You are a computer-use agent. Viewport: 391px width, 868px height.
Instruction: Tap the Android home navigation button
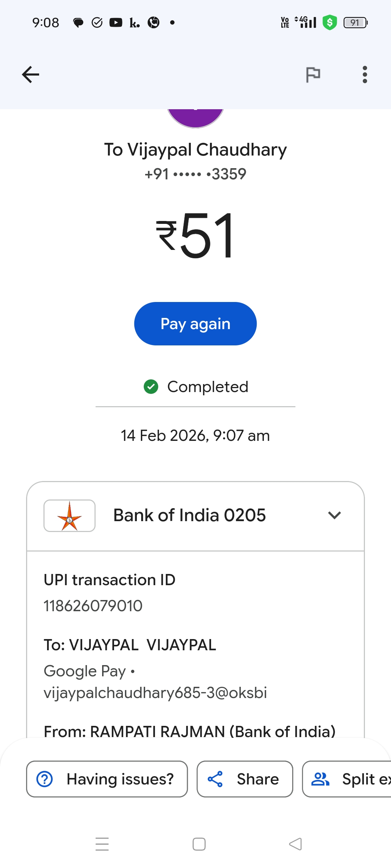pyautogui.click(x=199, y=844)
